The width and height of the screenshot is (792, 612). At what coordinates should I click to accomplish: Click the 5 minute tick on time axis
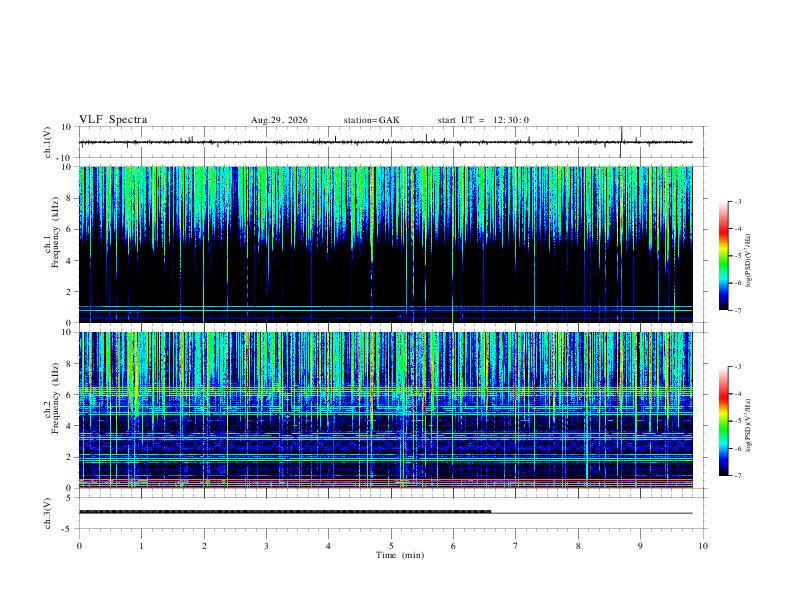(391, 546)
